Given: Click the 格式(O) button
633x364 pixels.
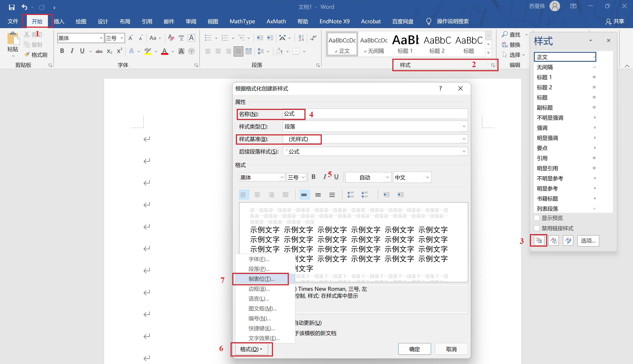Looking at the screenshot, I should [x=251, y=349].
